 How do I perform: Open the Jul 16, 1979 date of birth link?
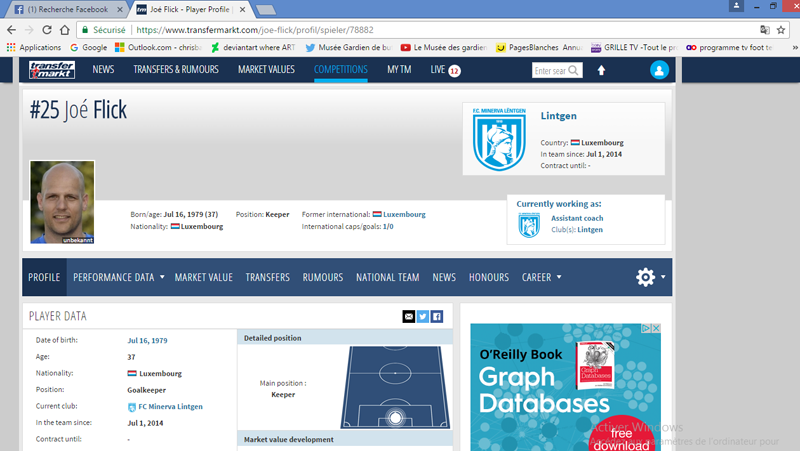[147, 340]
